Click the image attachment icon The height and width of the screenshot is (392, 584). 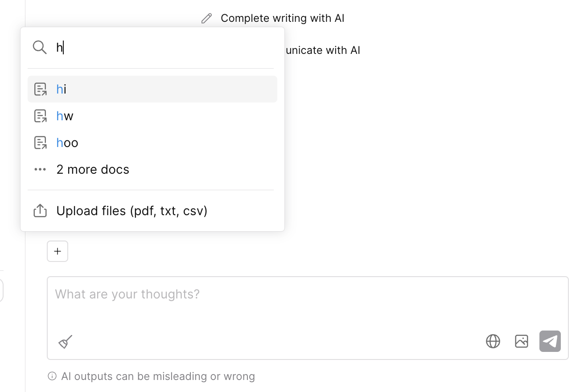pos(521,341)
